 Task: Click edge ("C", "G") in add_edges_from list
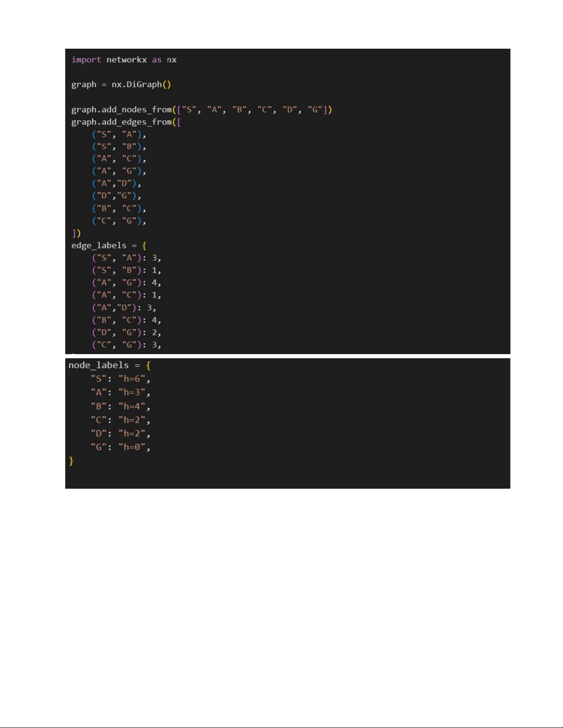pos(119,221)
